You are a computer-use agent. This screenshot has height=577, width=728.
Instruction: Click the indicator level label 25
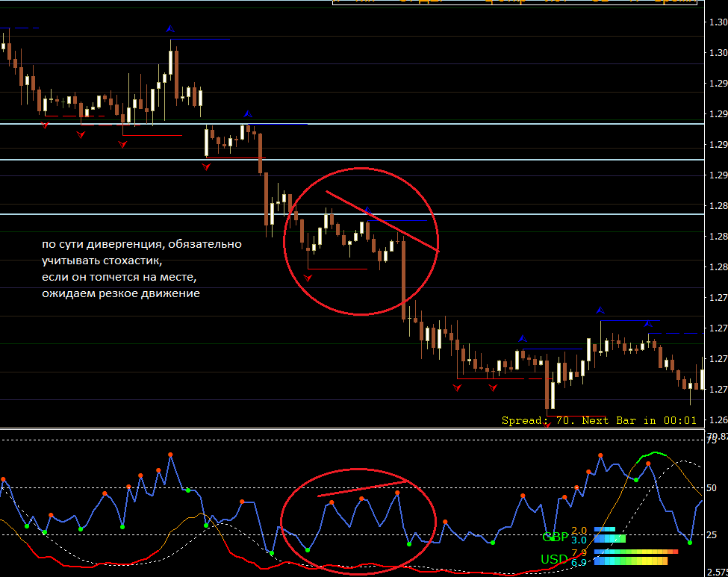pos(712,534)
